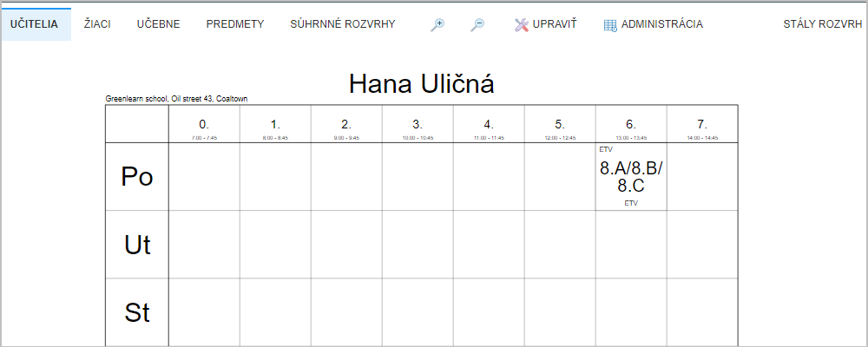Image resolution: width=868 pixels, height=347 pixels.
Task: Open the Učitelia tab
Action: click(35, 24)
